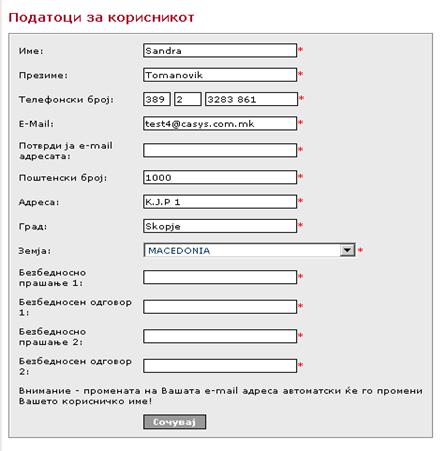
Task: Select the MACEDONIA country combo box
Action: 249,250
